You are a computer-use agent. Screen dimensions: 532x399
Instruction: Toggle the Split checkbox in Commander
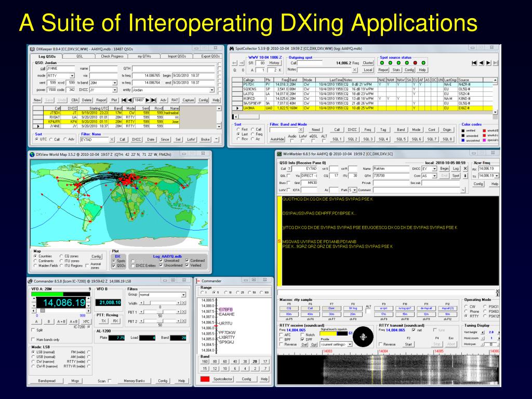[x=34, y=330]
